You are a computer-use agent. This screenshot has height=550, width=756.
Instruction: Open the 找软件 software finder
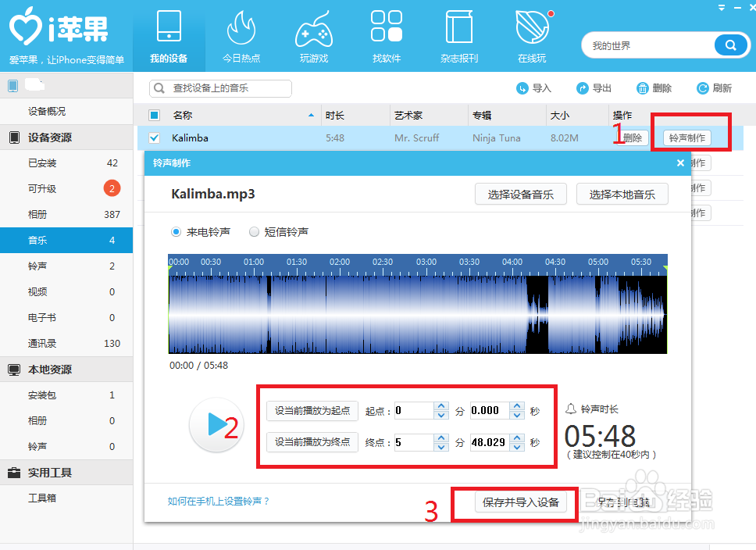[x=387, y=35]
